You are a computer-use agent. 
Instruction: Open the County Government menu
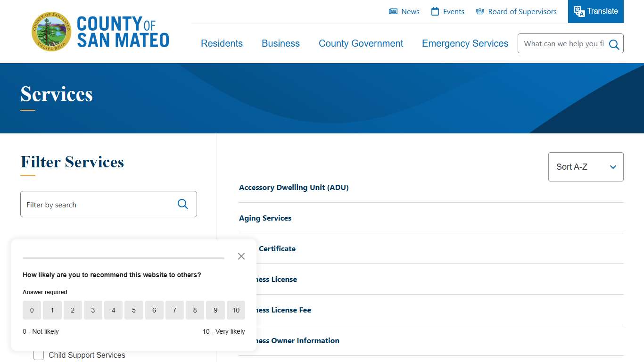click(x=361, y=43)
